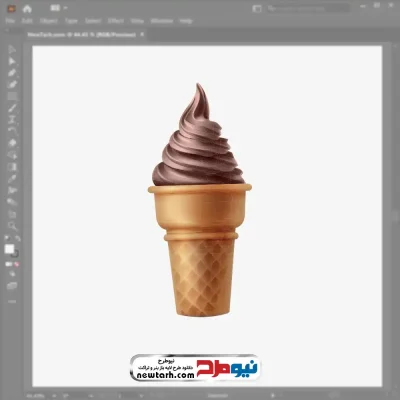Open the File menu
The width and height of the screenshot is (400, 400).
coord(10,21)
